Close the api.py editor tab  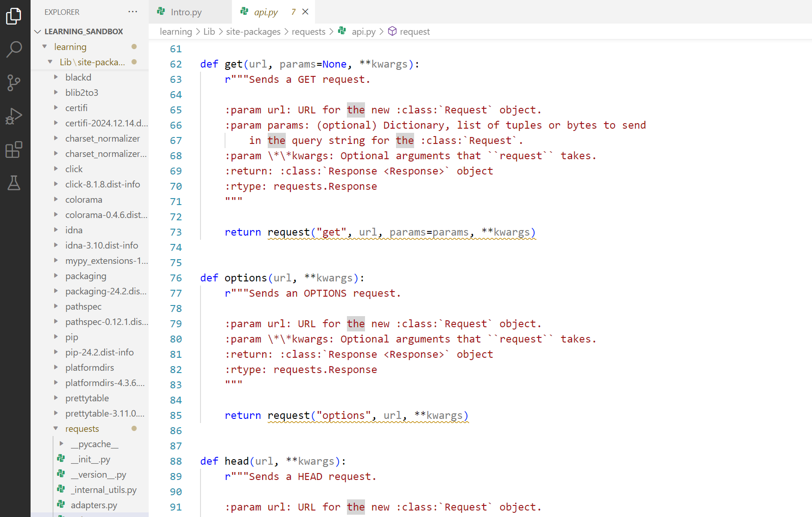tap(305, 12)
